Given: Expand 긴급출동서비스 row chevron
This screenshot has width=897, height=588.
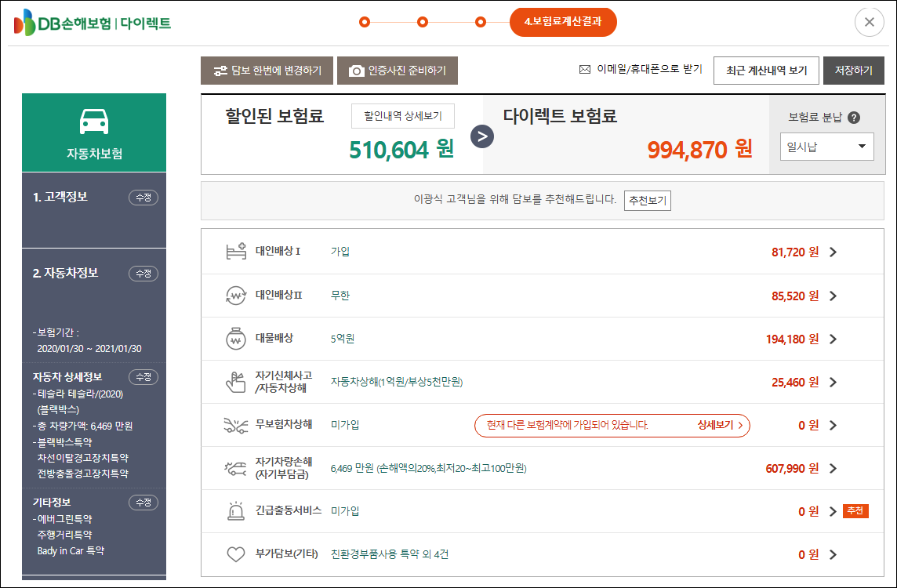Looking at the screenshot, I should tap(833, 511).
